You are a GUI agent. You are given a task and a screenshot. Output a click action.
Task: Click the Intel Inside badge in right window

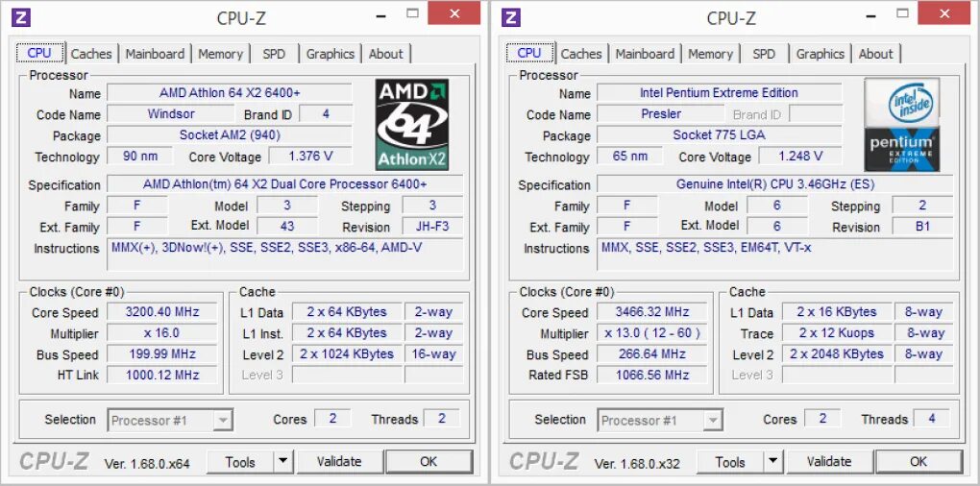coord(902,103)
